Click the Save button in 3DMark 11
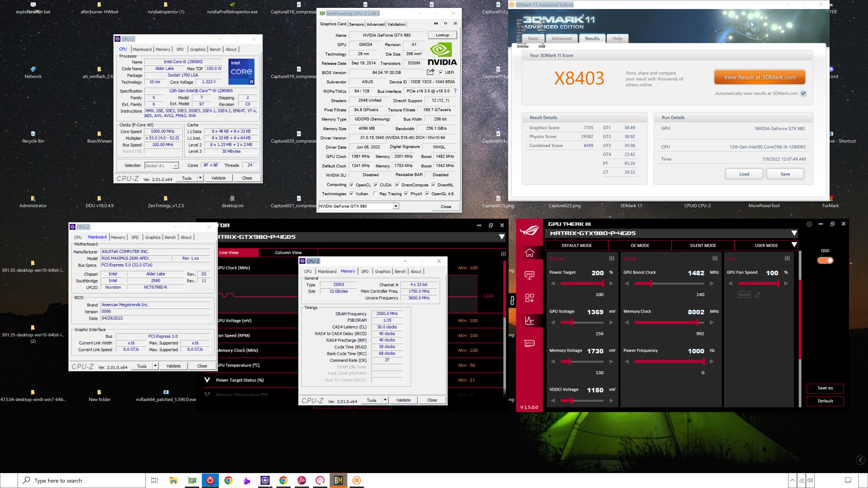The image size is (868, 488). coord(785,174)
